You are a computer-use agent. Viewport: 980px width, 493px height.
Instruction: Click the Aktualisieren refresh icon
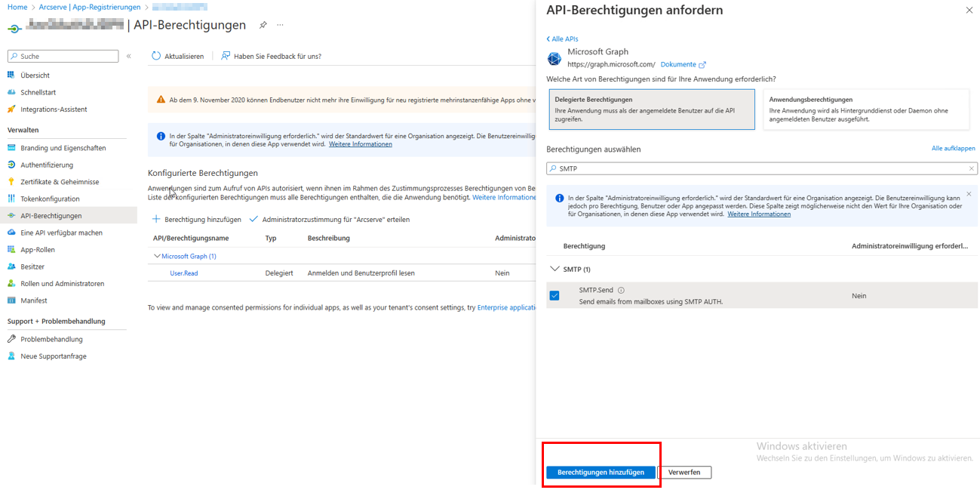coord(156,56)
